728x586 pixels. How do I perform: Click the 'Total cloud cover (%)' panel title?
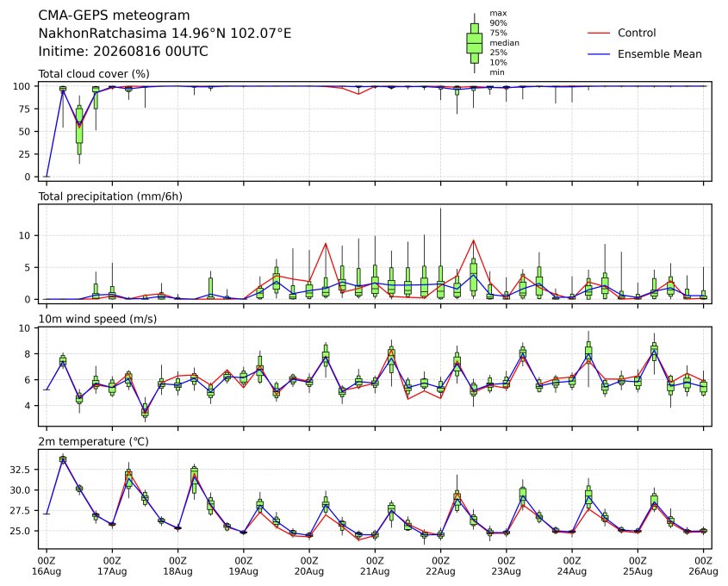[94, 74]
